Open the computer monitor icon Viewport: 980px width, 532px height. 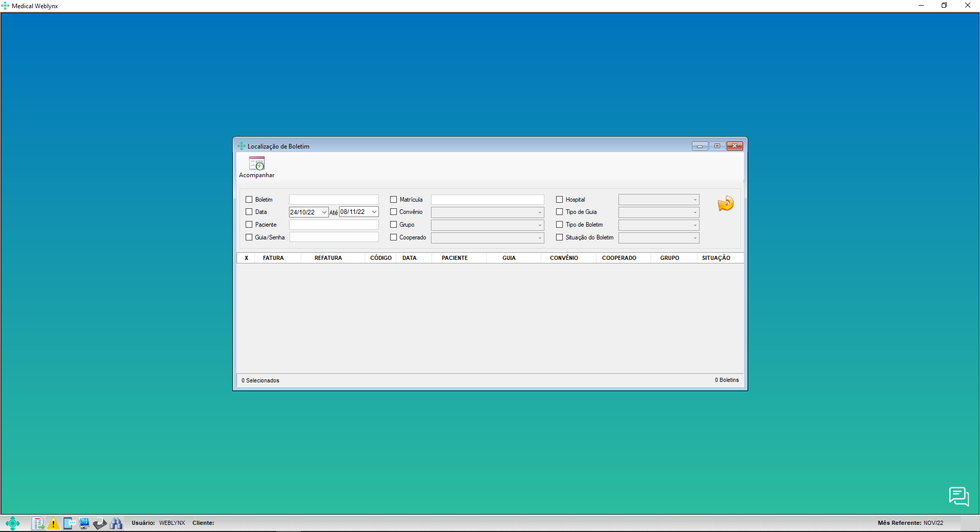tap(84, 523)
